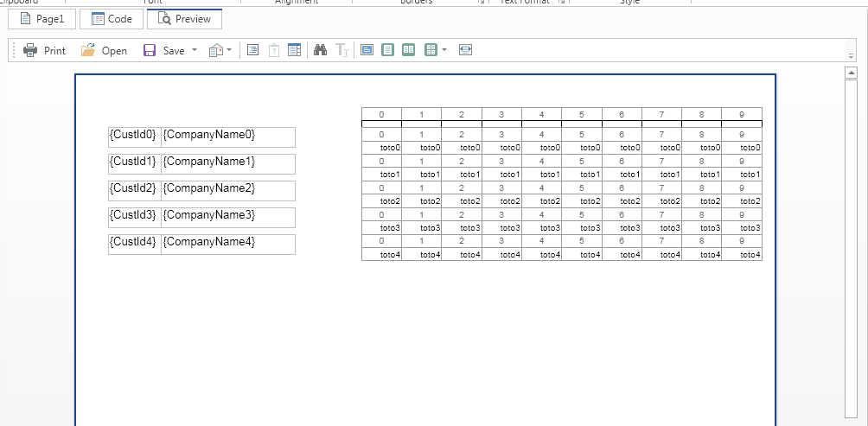Select the Preview tab
The height and width of the screenshot is (426, 868).
[x=184, y=19]
